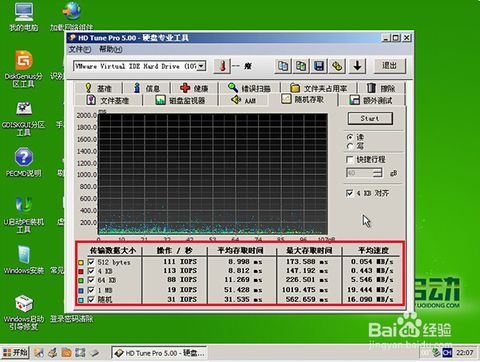Copy screenshot to clipboard icon
The width and height of the screenshot is (480, 362).
pos(301,66)
